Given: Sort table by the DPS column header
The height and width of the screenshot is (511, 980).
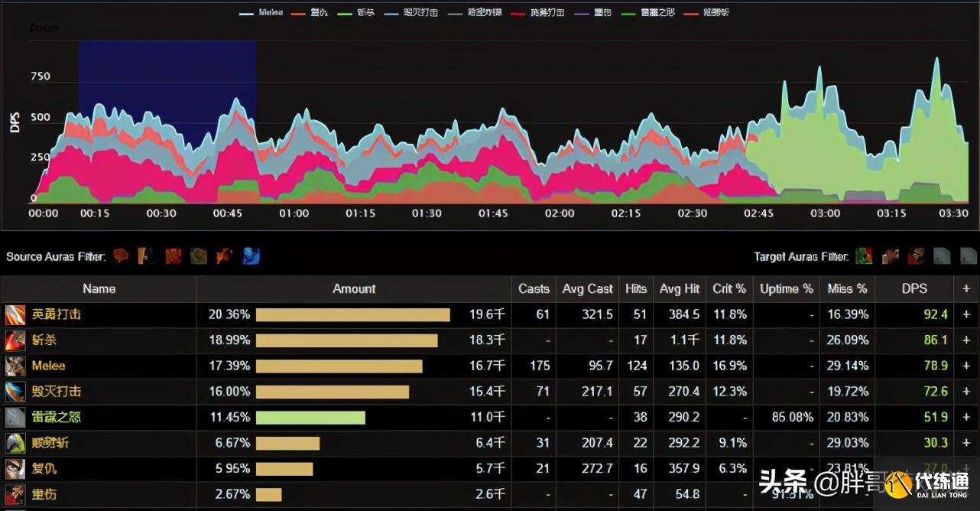Looking at the screenshot, I should click(914, 288).
